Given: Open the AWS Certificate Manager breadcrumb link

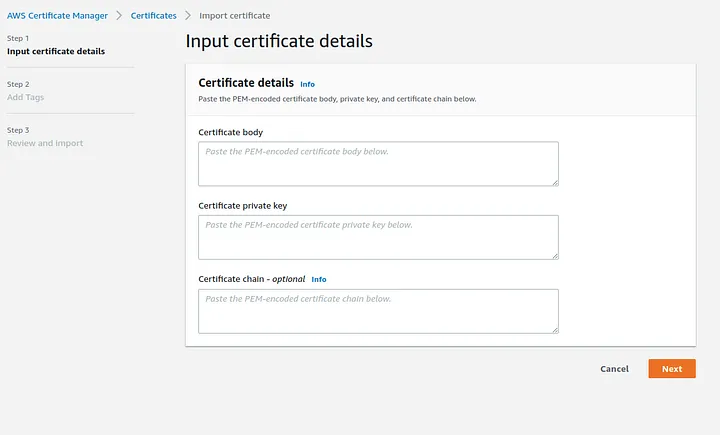Looking at the screenshot, I should click(x=57, y=16).
